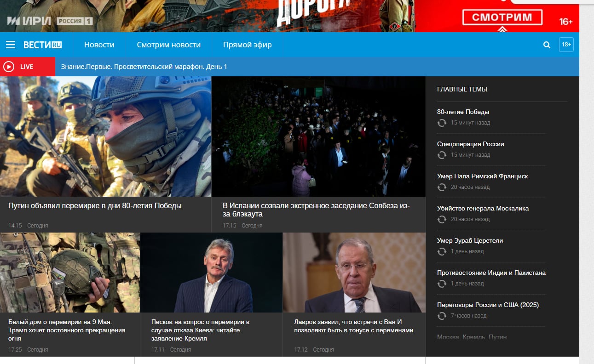Open the Новости menu item
The width and height of the screenshot is (594, 364).
(x=99, y=45)
